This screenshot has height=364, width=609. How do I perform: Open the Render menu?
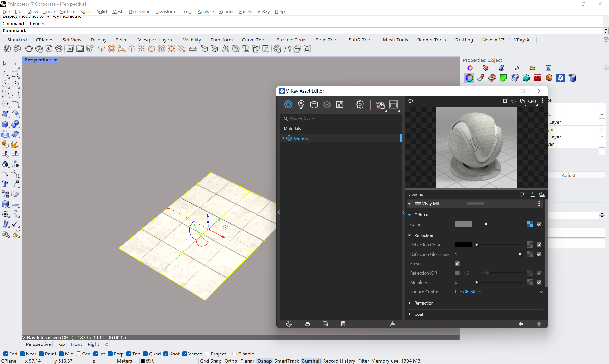pyautogui.click(x=226, y=11)
